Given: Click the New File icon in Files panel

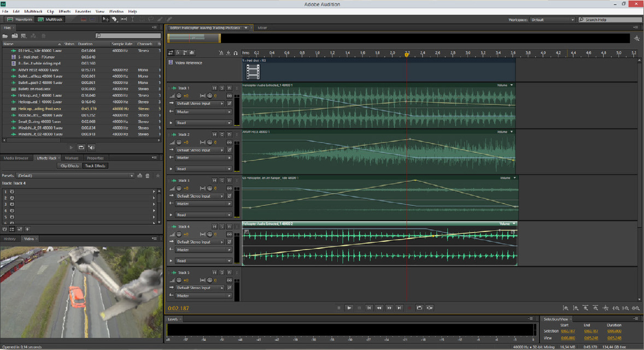Looking at the screenshot, I should coord(24,36).
